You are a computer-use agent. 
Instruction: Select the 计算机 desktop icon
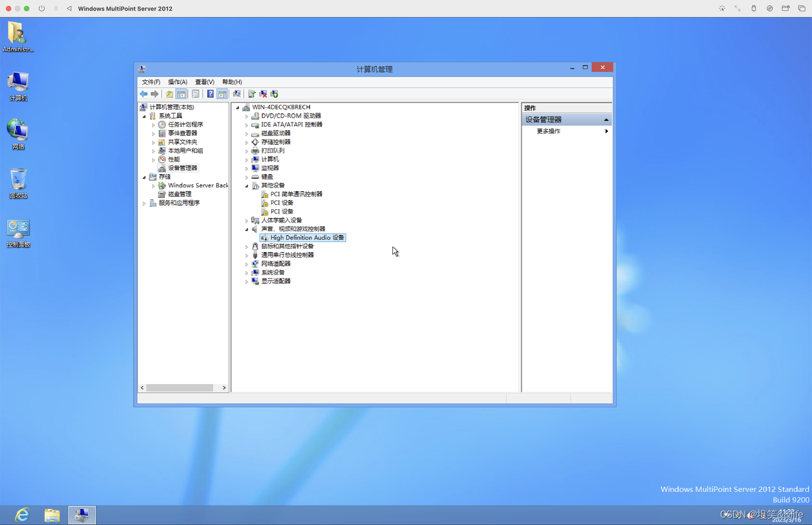(x=18, y=86)
